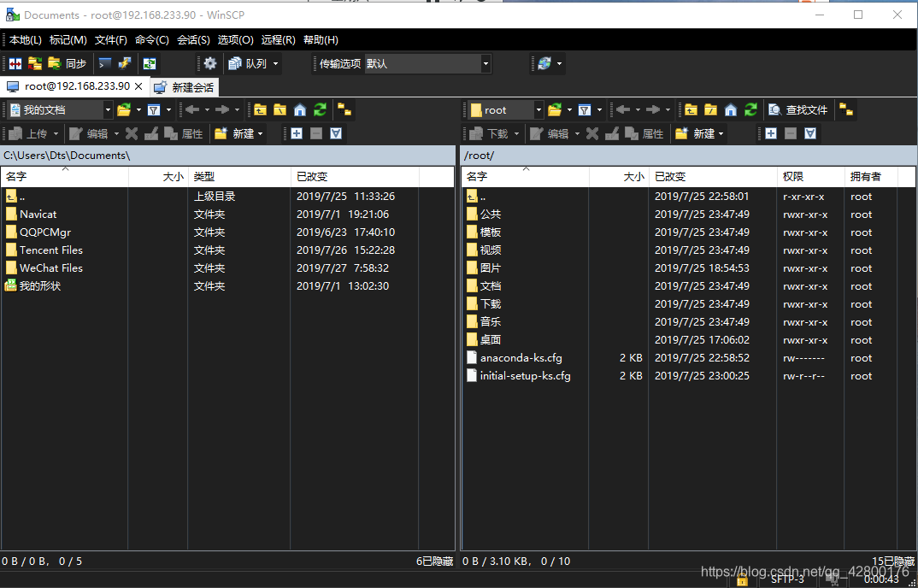
Task: Toggle the remote directory tree icon
Action: click(x=846, y=109)
